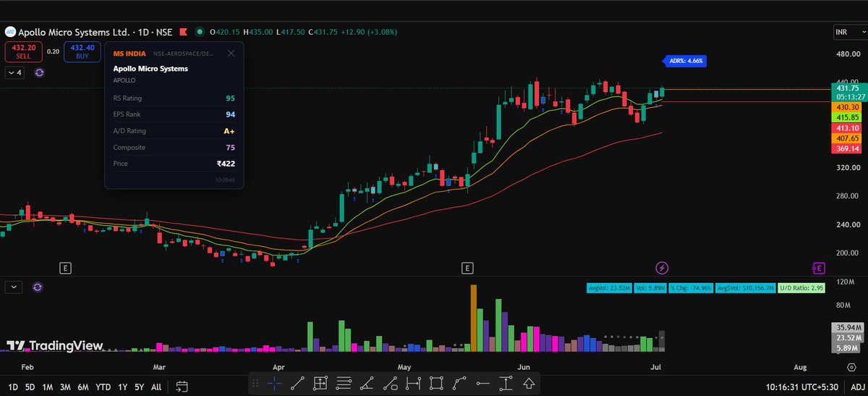
Task: Click the Apollo Micro Systems Ltd. symbol title
Action: click(75, 32)
